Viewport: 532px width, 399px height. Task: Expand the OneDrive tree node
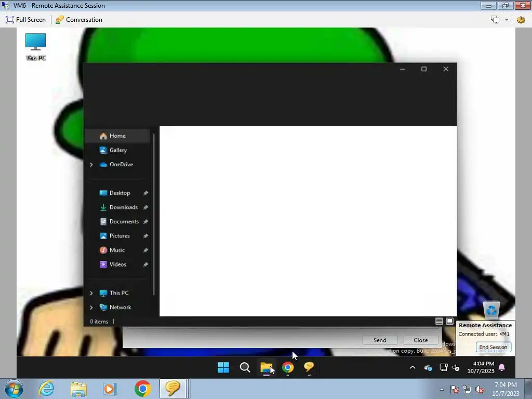(91, 165)
